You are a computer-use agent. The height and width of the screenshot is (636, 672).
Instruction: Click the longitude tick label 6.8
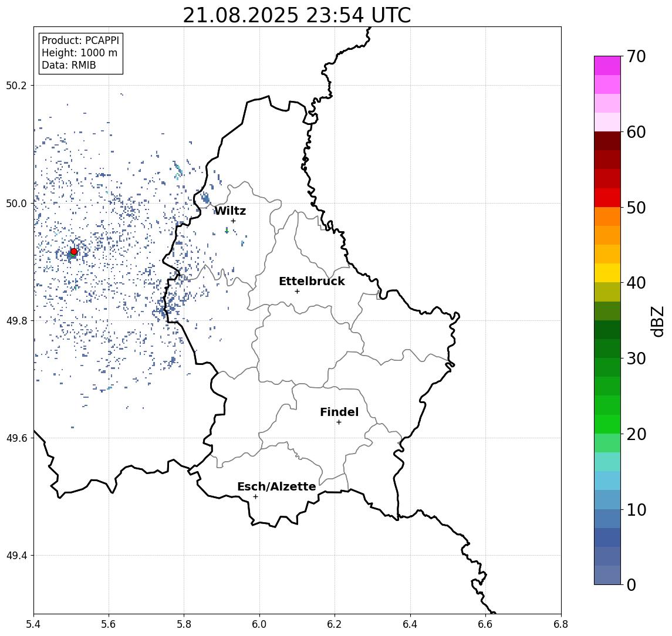(x=561, y=624)
